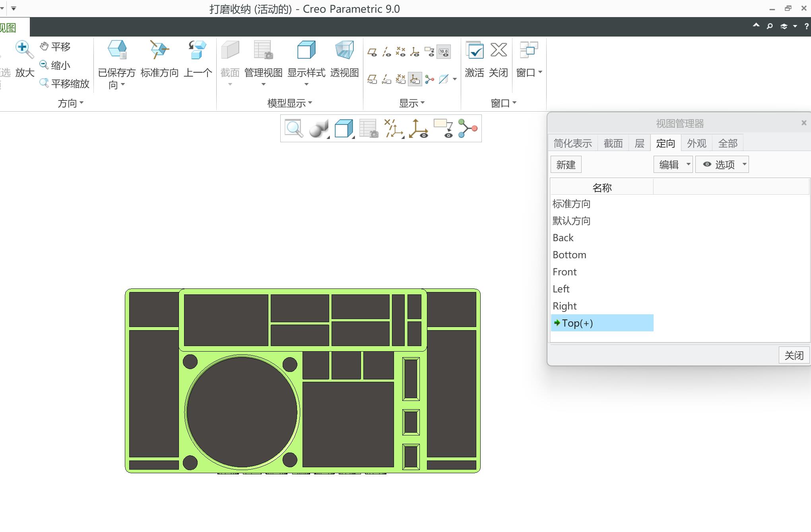Select the Front orientation in list
The image size is (811, 532).
(x=565, y=272)
